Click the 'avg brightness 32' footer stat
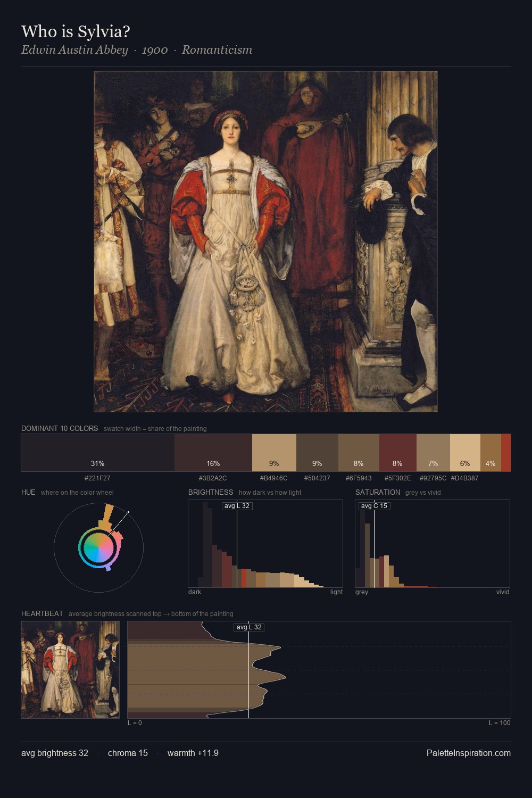This screenshot has width=532, height=798. [x=55, y=753]
